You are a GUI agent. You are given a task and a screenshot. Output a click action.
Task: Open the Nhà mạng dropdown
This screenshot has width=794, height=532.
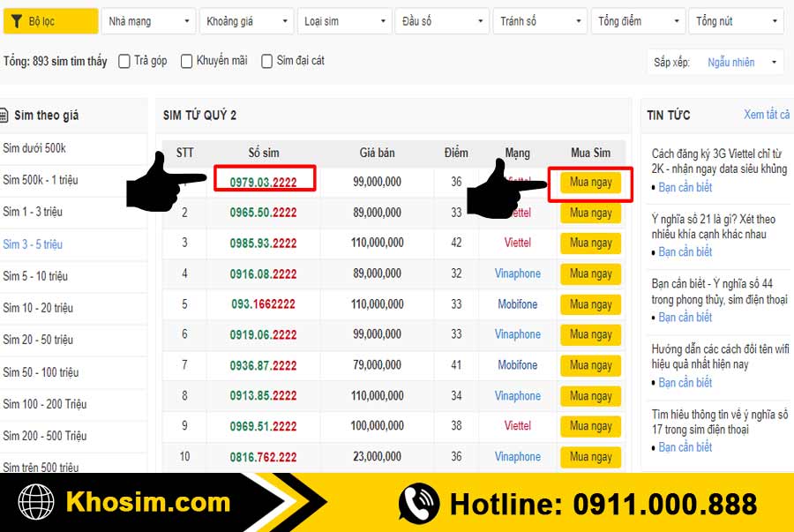point(147,21)
